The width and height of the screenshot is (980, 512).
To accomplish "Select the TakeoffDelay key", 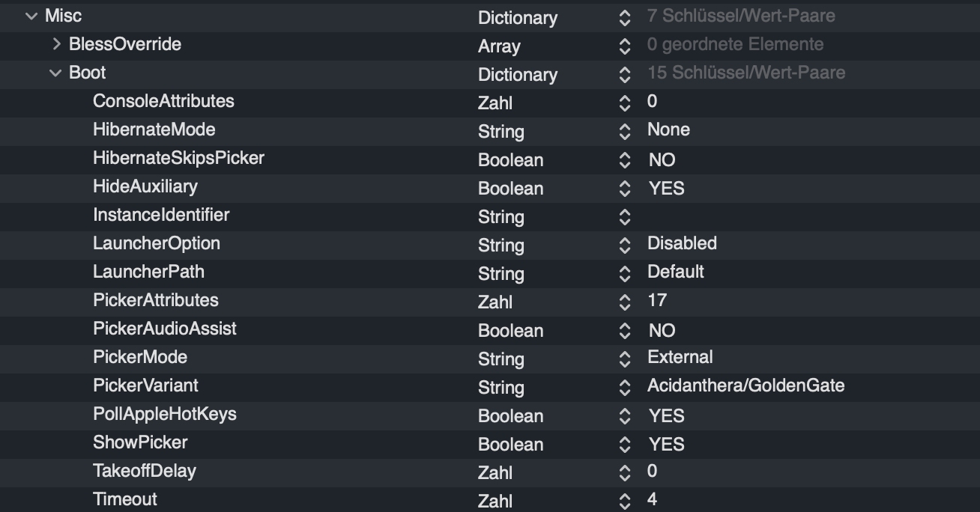I will tap(144, 471).
